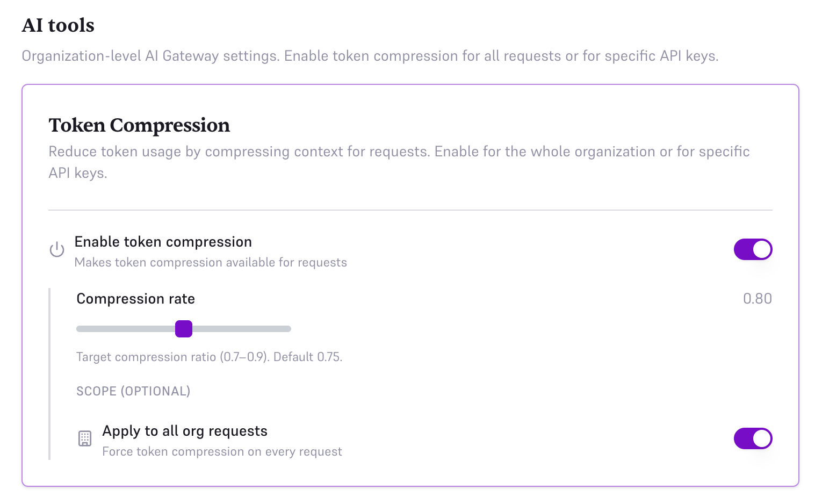Select the 0.80 compression rate value

tap(758, 299)
